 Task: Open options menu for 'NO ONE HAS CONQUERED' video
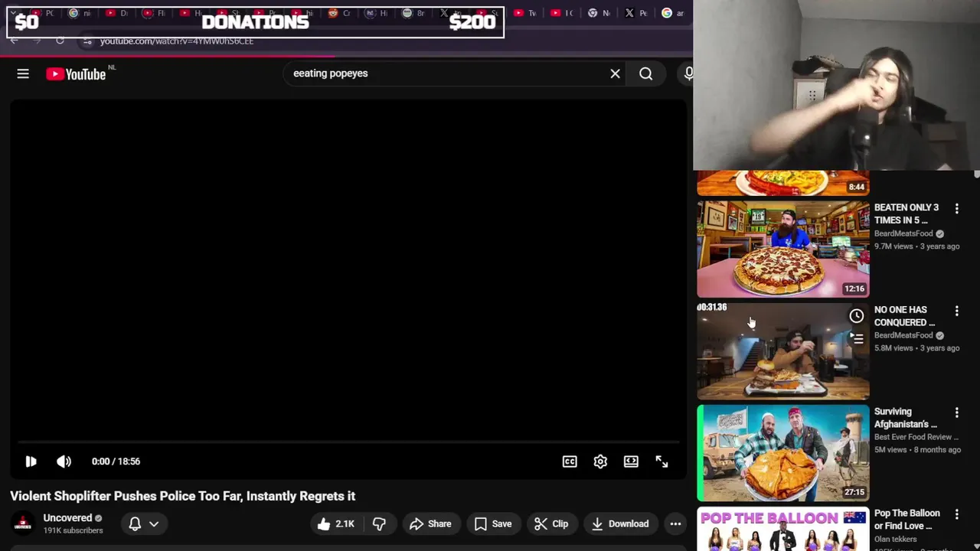[x=956, y=311]
